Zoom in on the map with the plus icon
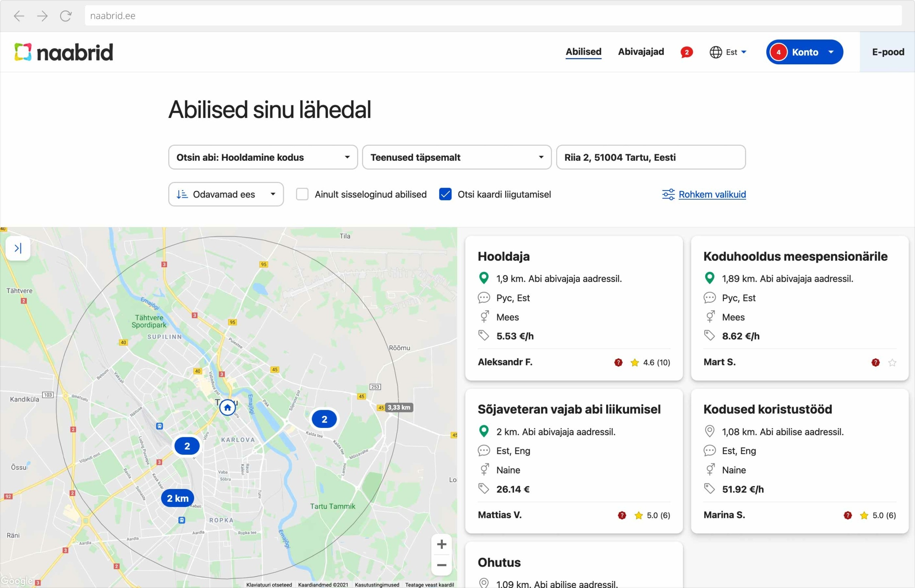Viewport: 915px width, 588px height. click(x=441, y=544)
